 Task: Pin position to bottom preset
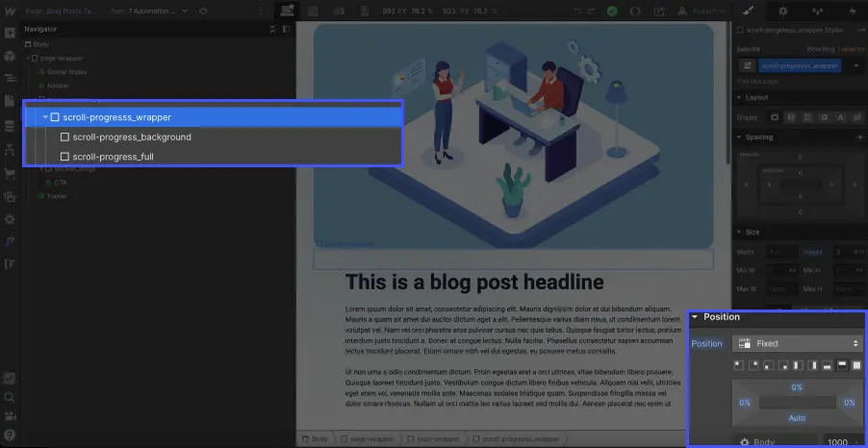(x=827, y=365)
